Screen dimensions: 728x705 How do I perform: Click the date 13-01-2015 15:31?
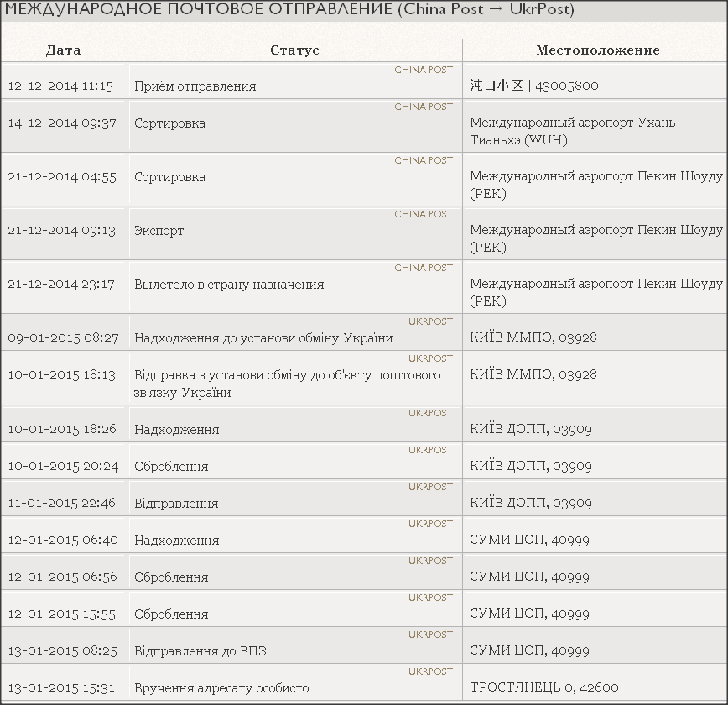click(62, 688)
